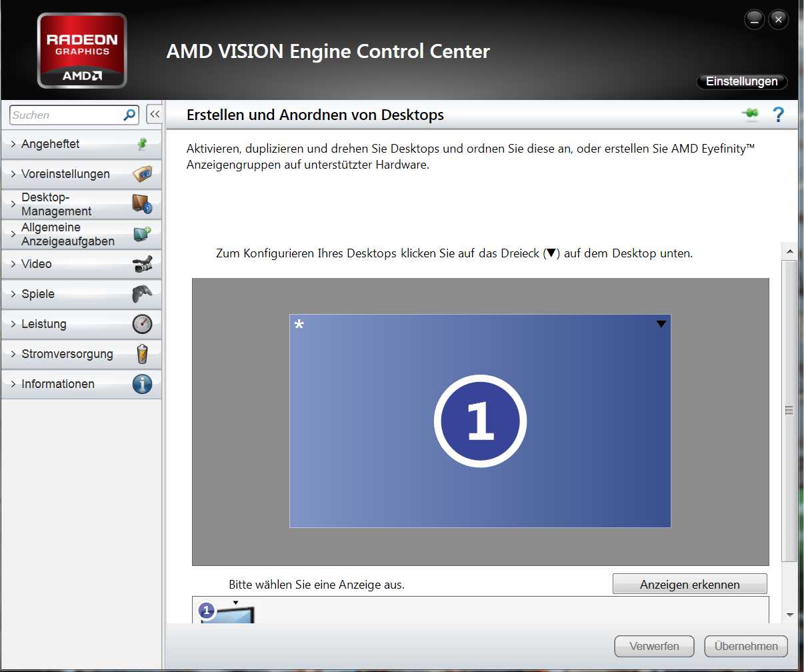Click the Spiele gamepad icon
804x672 pixels.
click(x=142, y=294)
